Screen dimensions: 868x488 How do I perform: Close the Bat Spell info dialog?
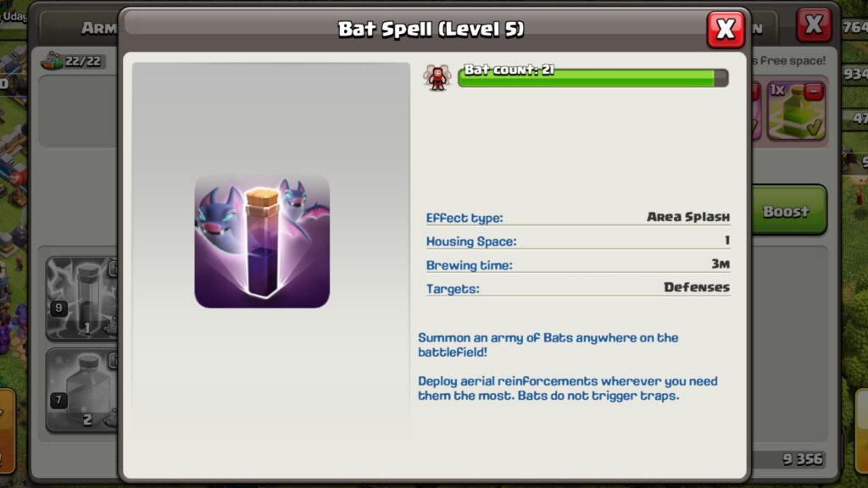tap(726, 29)
